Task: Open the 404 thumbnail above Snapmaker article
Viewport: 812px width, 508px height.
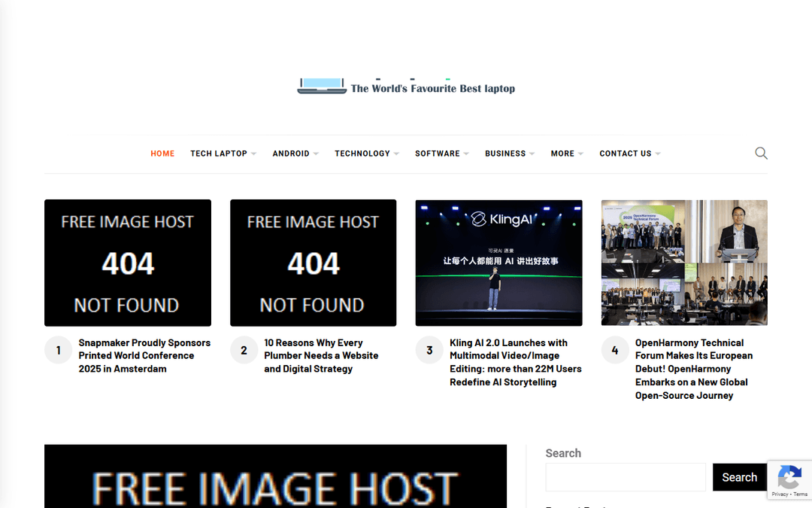Action: 128,263
